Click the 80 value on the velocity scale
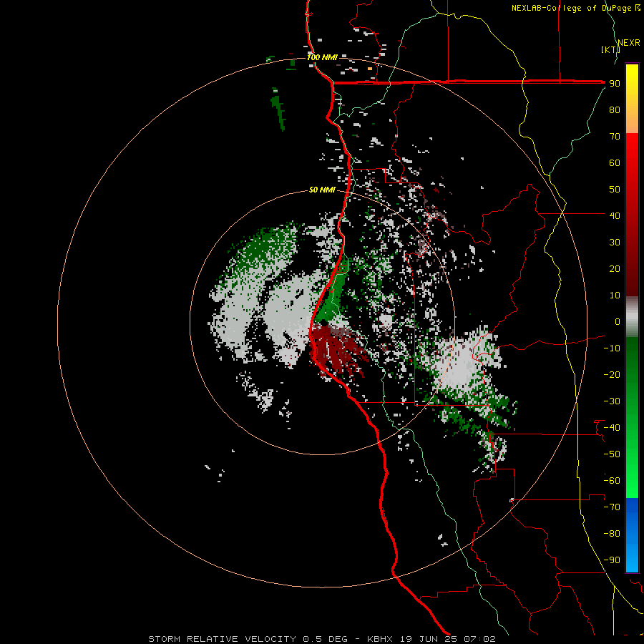This screenshot has height=644, width=644. 615,110
